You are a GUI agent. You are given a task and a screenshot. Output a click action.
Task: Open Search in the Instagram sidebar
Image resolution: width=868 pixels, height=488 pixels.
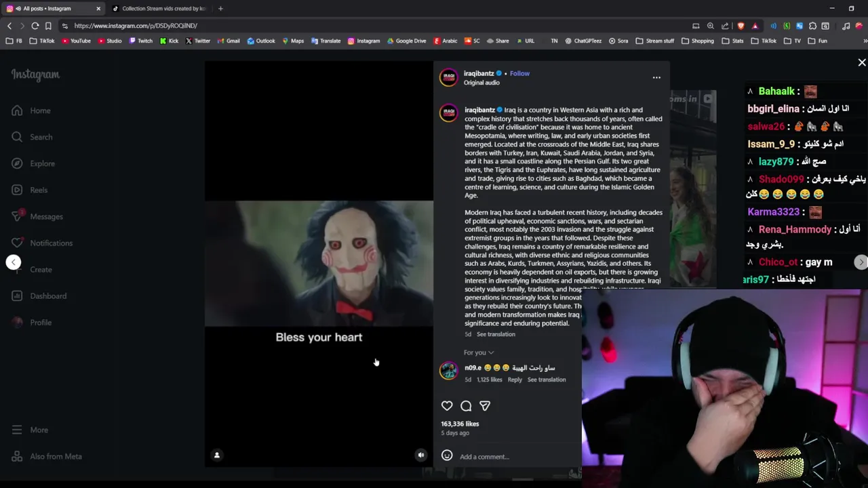33,137
